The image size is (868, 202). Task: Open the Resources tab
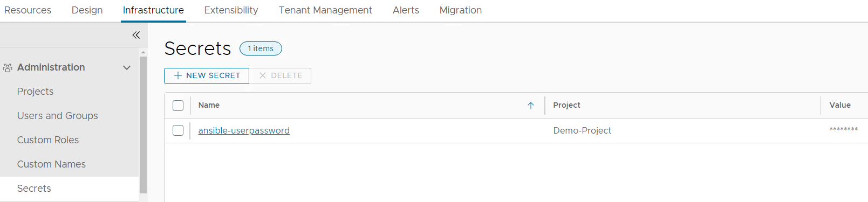tap(28, 10)
